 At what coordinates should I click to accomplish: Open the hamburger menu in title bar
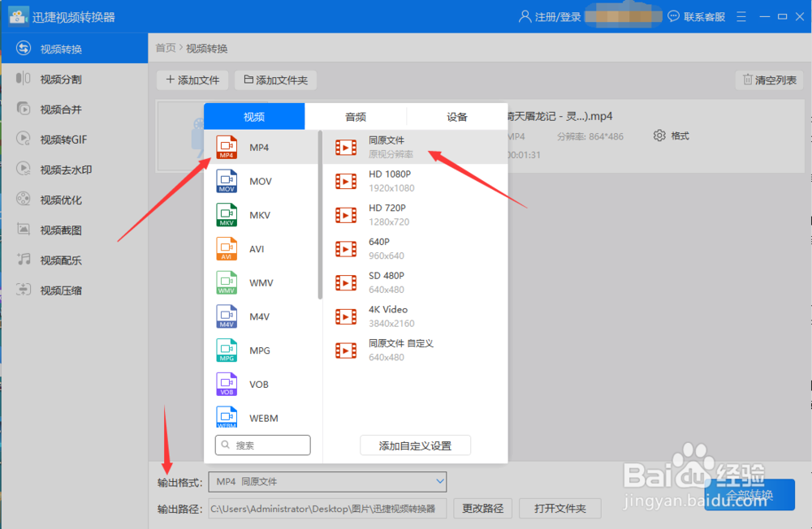click(741, 16)
